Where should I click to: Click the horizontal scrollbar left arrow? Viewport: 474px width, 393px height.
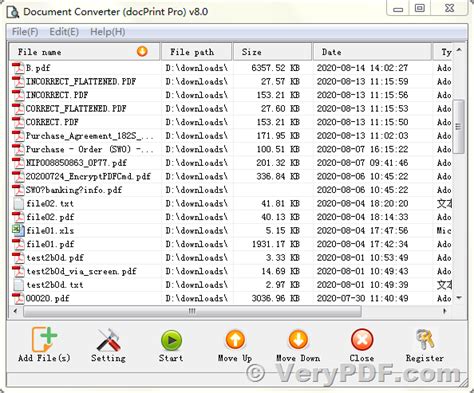pos(15,311)
